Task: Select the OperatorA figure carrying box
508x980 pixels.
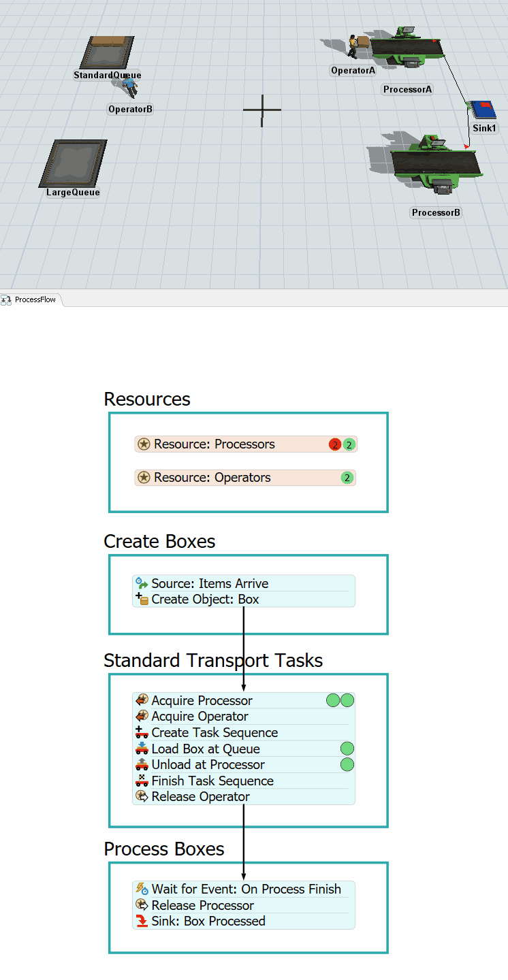Action: click(354, 46)
